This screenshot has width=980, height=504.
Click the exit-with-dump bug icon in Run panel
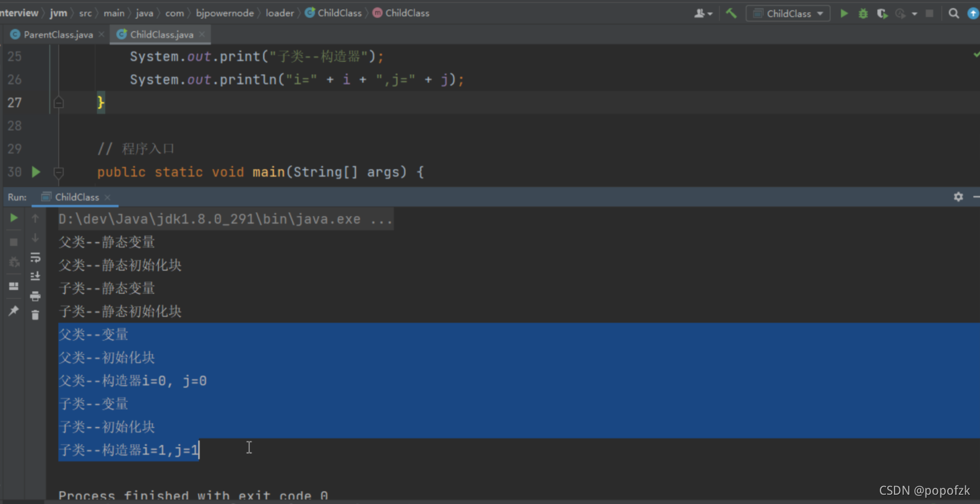tap(14, 263)
